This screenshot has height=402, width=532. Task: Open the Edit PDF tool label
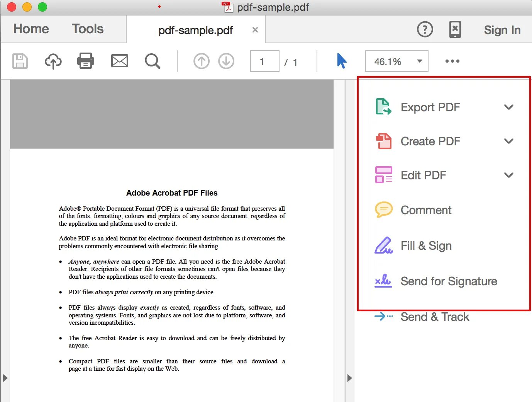click(424, 175)
